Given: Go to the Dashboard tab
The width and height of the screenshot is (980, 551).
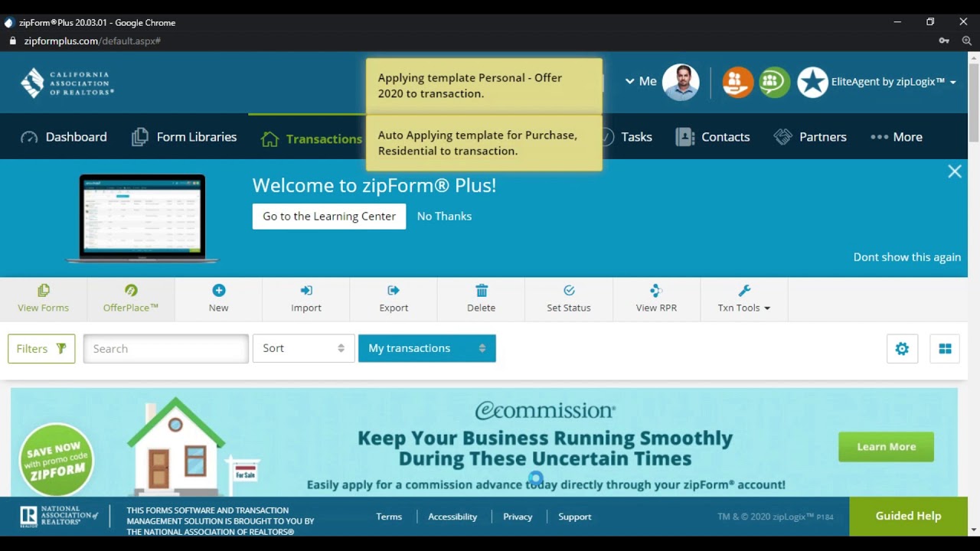Looking at the screenshot, I should [x=64, y=137].
